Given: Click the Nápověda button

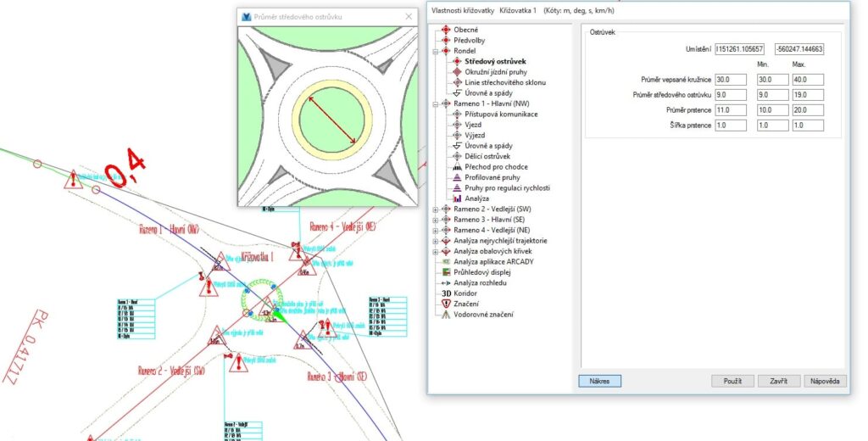Looking at the screenshot, I should pos(826,381).
